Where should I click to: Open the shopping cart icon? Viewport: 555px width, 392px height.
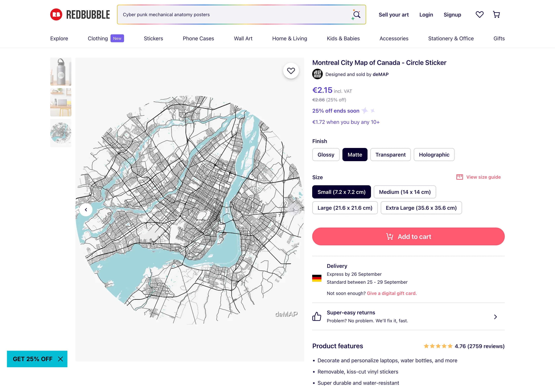[496, 15]
